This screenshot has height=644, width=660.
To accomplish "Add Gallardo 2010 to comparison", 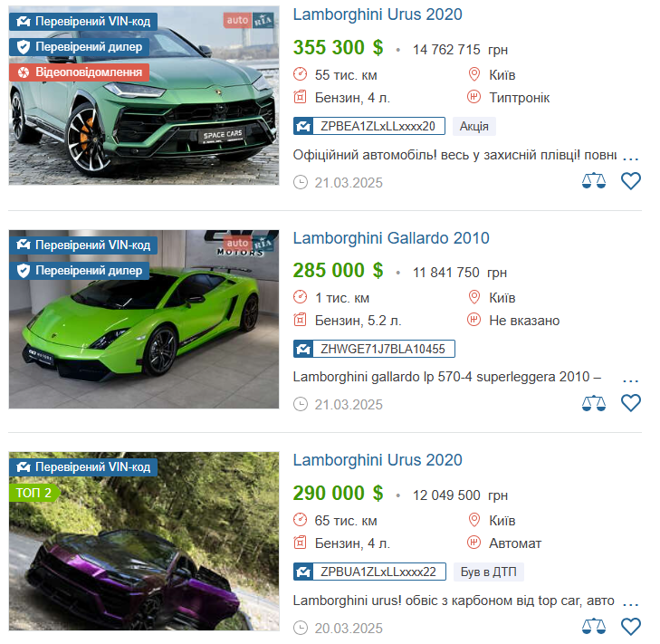I will pyautogui.click(x=594, y=403).
